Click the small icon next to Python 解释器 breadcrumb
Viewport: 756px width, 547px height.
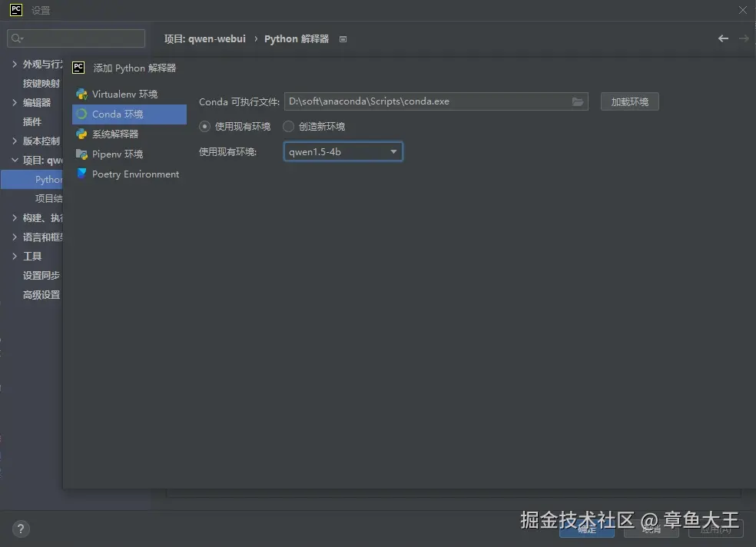coord(343,39)
